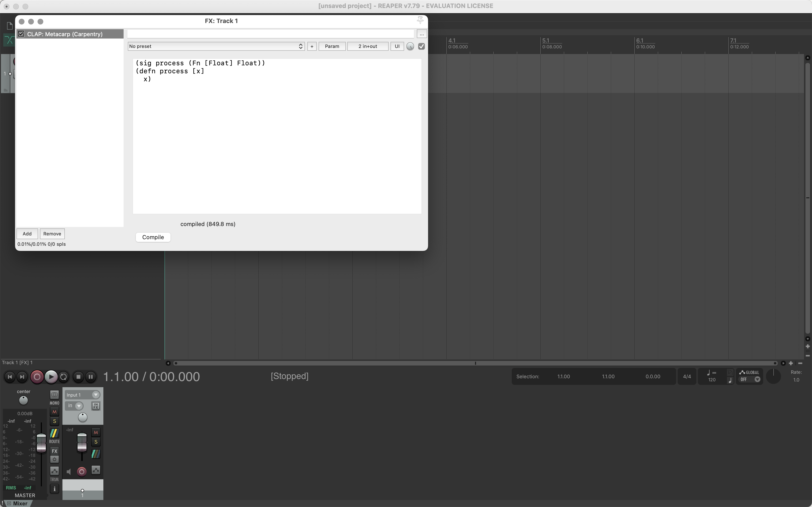Solo the MASTER track
The height and width of the screenshot is (507, 812).
(54, 421)
